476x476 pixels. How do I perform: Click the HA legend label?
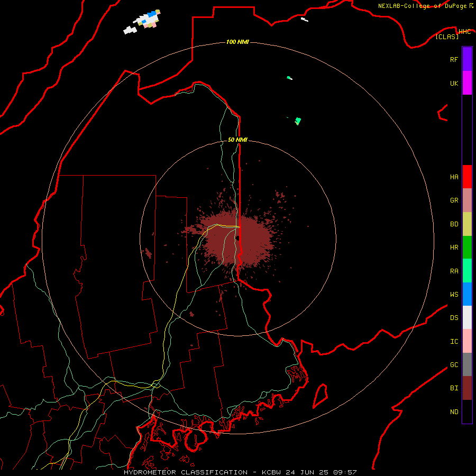tap(454, 177)
